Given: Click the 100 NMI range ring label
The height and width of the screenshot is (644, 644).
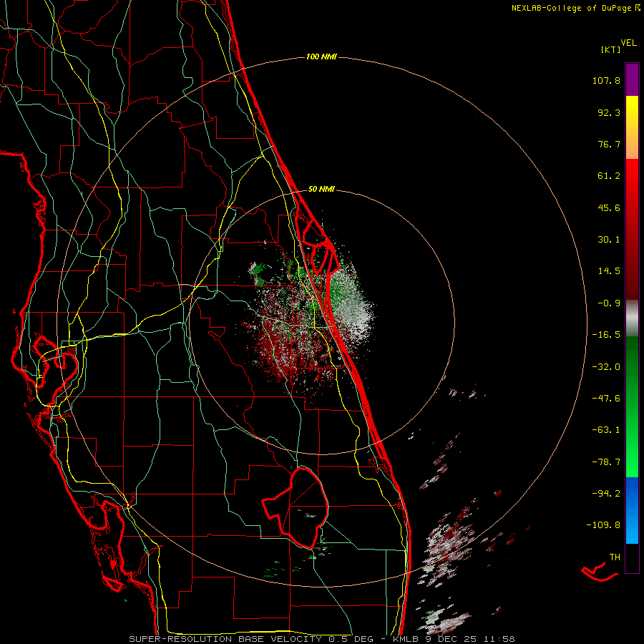Looking at the screenshot, I should click(x=321, y=57).
